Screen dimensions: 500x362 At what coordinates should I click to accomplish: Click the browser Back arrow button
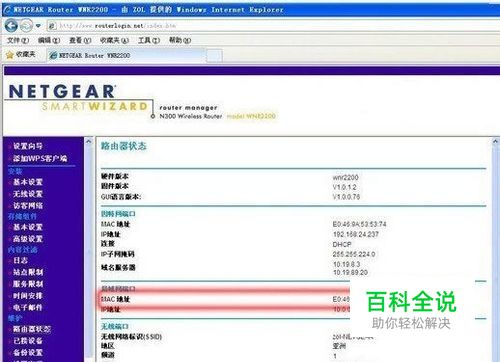(x=11, y=26)
